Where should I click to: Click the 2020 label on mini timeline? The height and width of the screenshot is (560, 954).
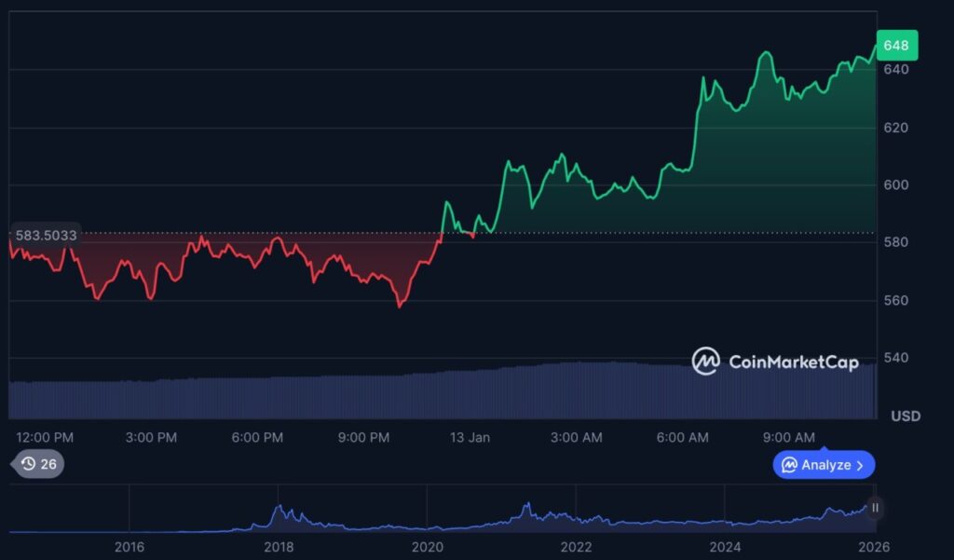pos(428,546)
